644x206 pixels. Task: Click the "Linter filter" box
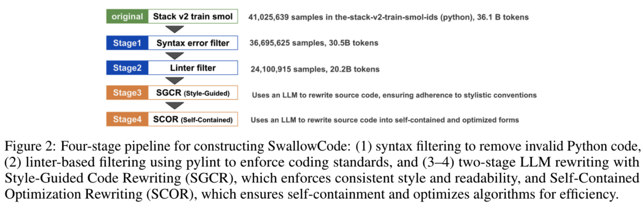193,68
